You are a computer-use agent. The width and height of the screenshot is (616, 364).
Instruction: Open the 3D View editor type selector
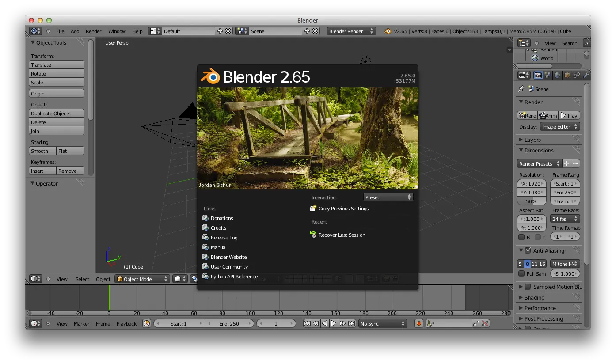coord(36,279)
